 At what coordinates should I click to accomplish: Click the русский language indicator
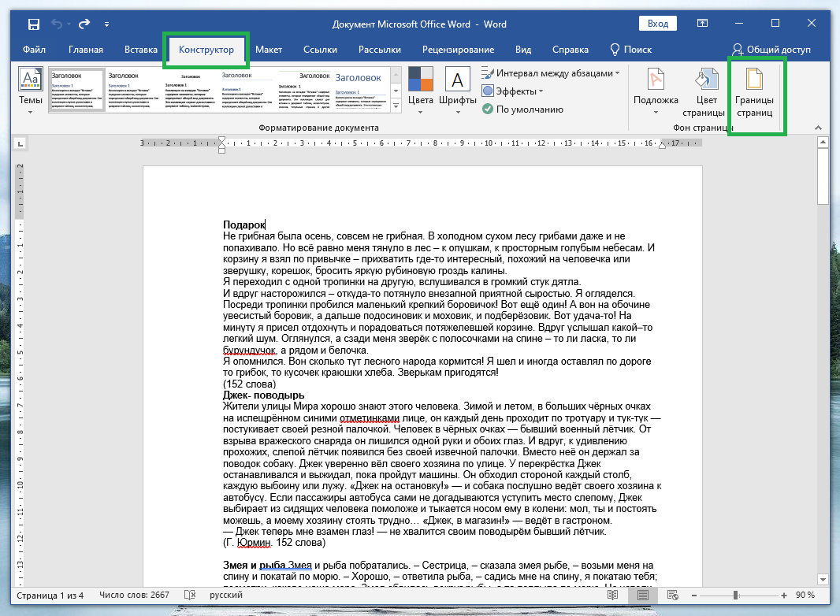pyautogui.click(x=226, y=595)
